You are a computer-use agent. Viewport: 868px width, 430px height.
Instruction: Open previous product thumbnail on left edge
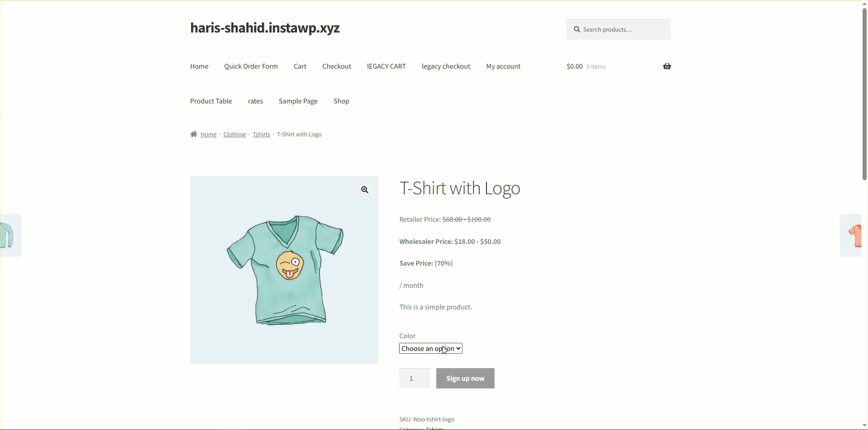(x=10, y=235)
